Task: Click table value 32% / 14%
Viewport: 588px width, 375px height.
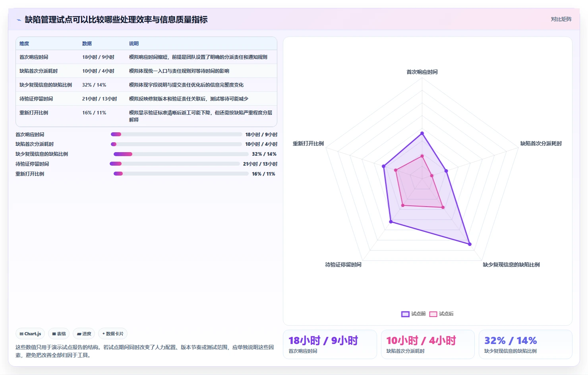Action: [94, 85]
